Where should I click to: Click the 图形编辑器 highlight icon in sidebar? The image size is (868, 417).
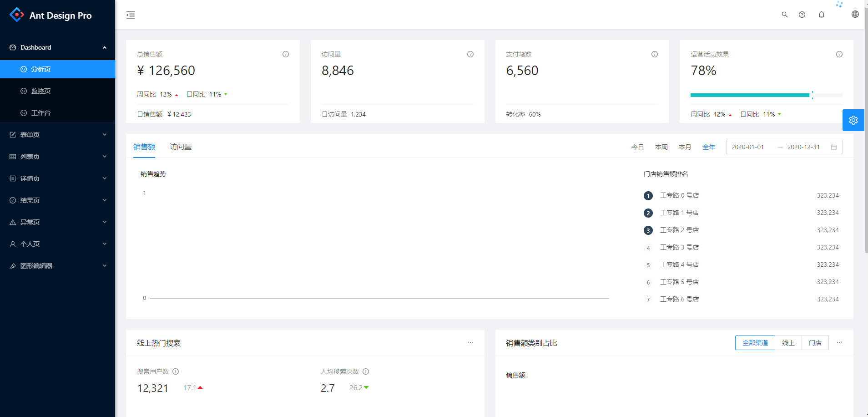click(13, 266)
